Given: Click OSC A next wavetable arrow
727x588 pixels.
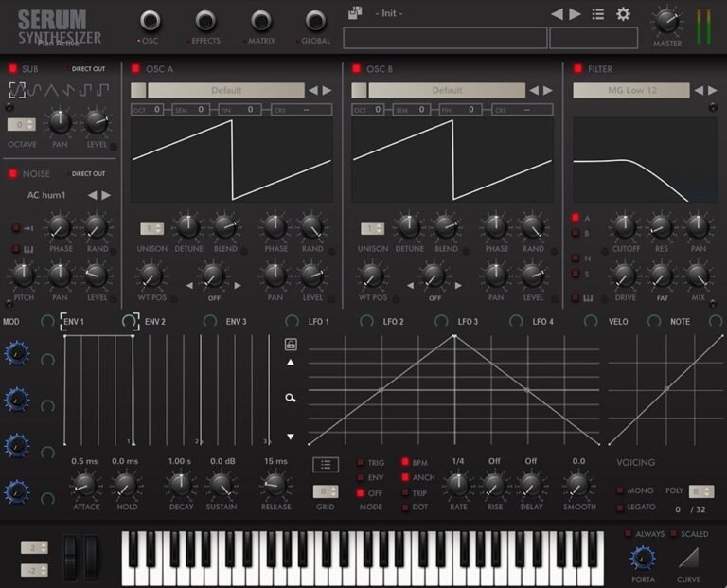Looking at the screenshot, I should pos(327,91).
